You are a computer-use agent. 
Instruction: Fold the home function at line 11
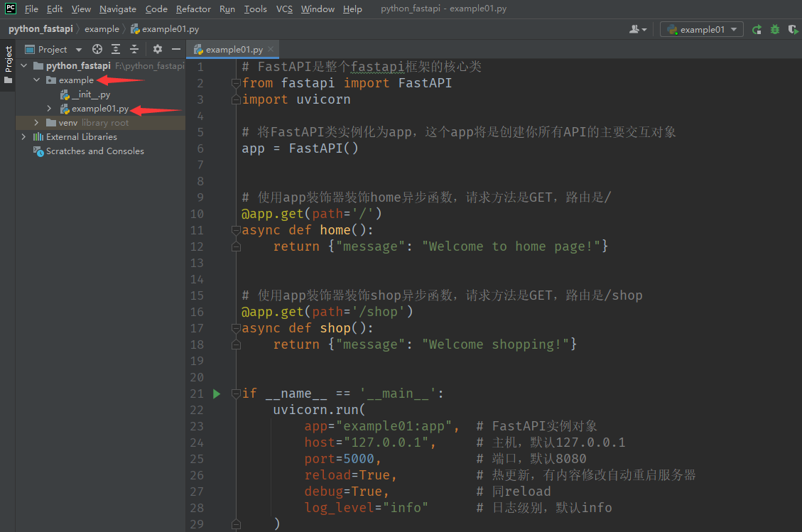(236, 230)
